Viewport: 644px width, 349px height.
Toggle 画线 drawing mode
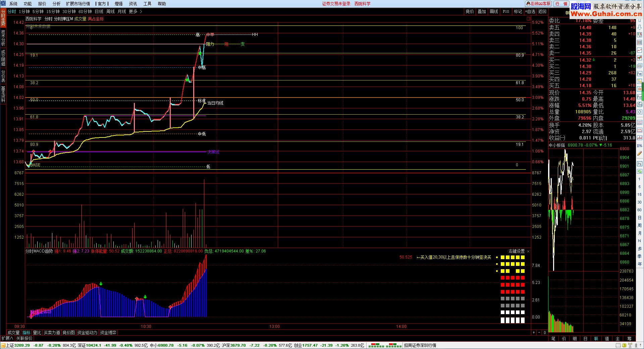494,11
